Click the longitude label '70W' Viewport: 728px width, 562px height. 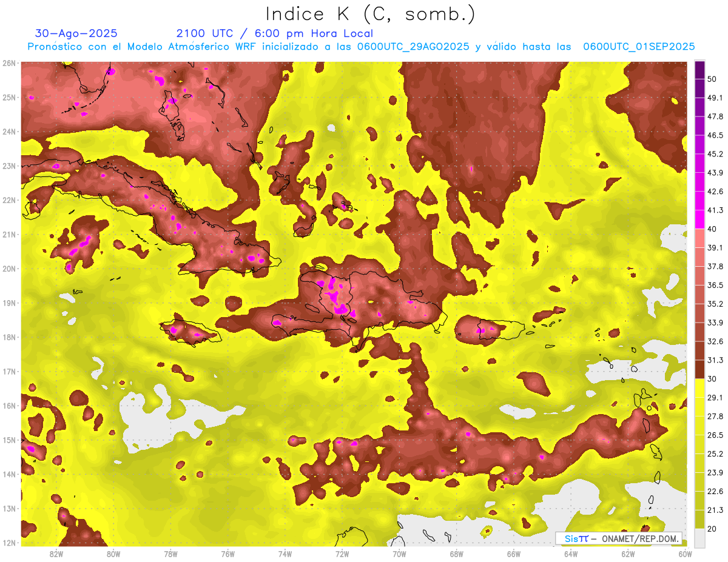[399, 554]
